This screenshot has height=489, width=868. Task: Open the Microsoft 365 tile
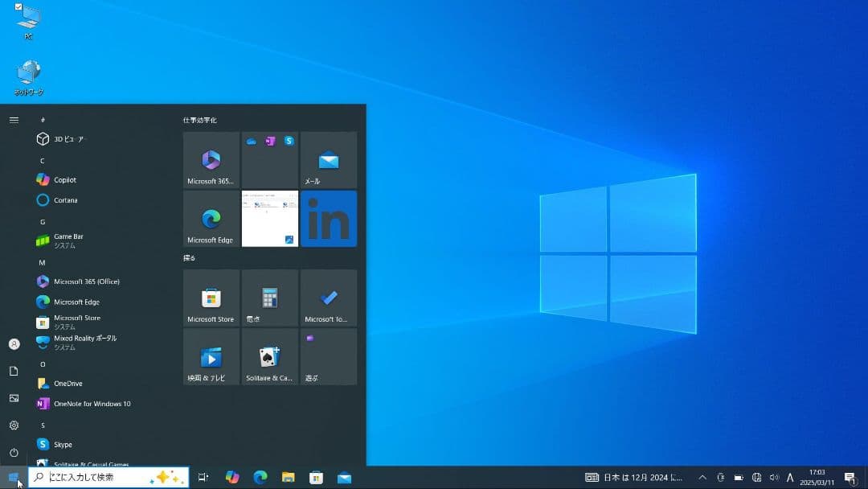[211, 160]
